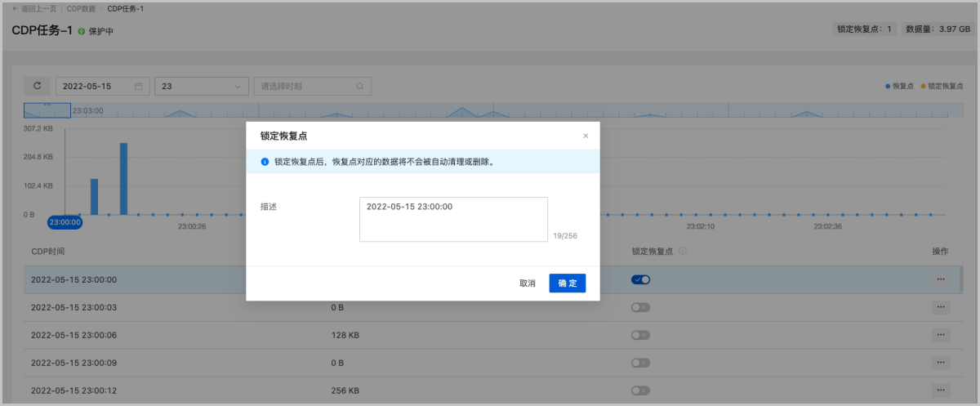Enable lock toggle for 23:00:03 row
Screen dimensions: 980x406
pos(640,307)
